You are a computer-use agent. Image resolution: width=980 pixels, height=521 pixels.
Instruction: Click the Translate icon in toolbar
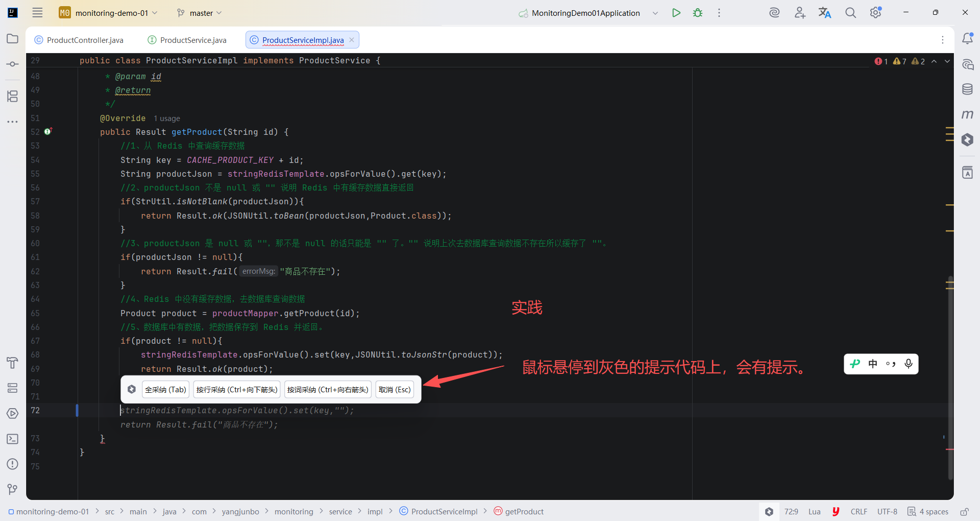tap(825, 13)
